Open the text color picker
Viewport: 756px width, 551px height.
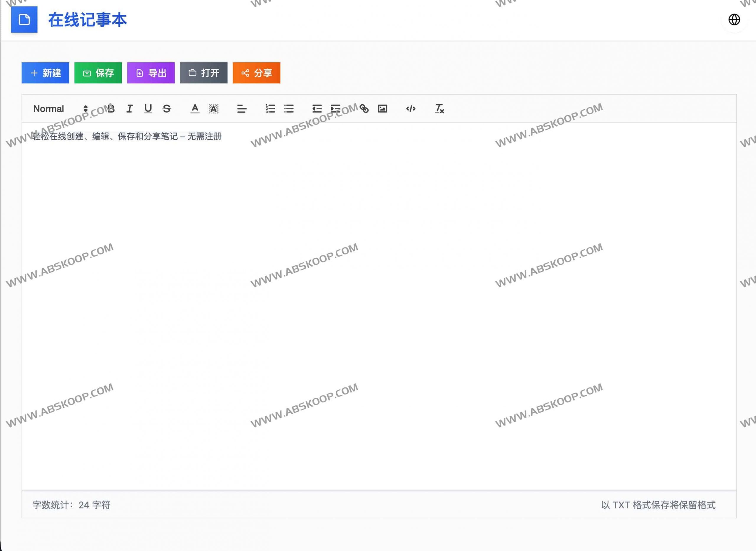pos(195,109)
